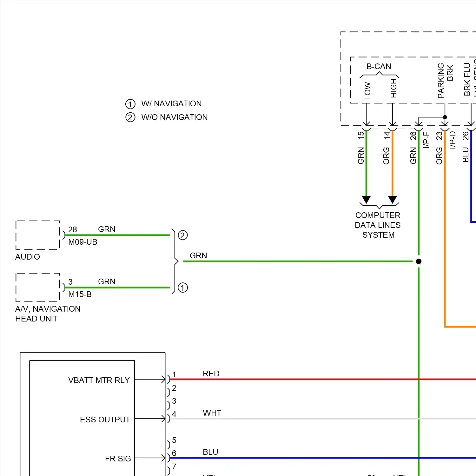Click the black arrowhead on orange B-CAN wire

point(393,200)
